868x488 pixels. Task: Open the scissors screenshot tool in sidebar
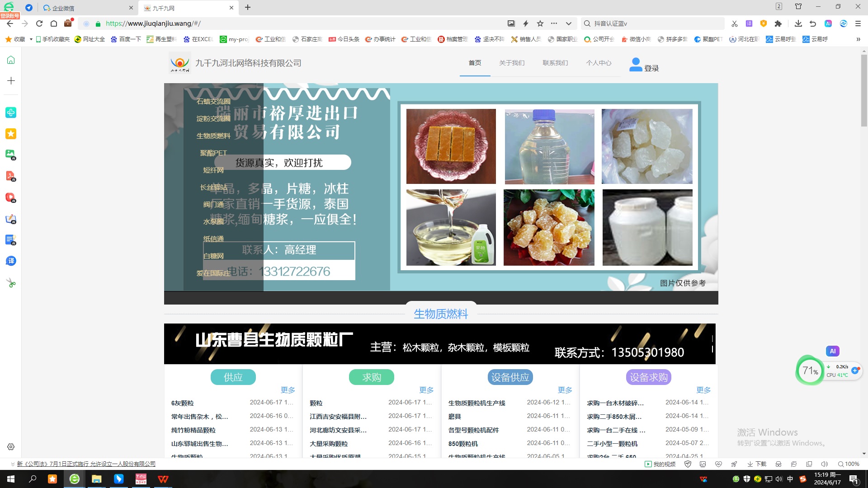point(11,283)
